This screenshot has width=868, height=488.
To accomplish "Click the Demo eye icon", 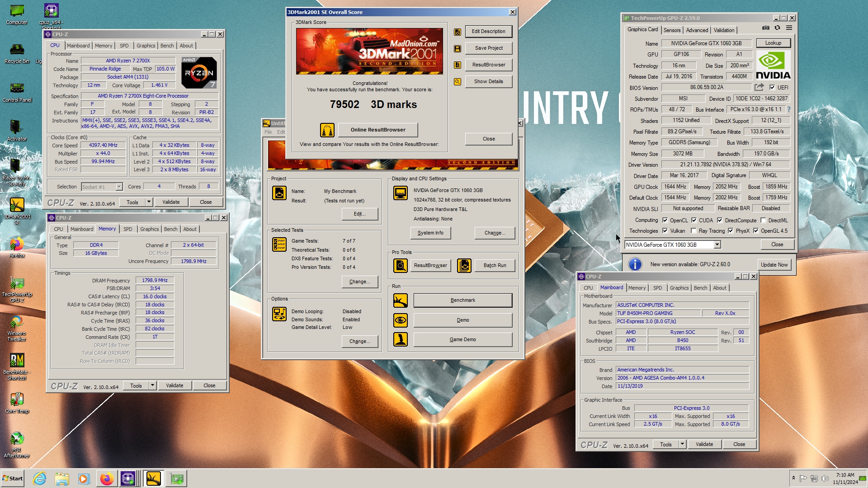I will point(401,320).
